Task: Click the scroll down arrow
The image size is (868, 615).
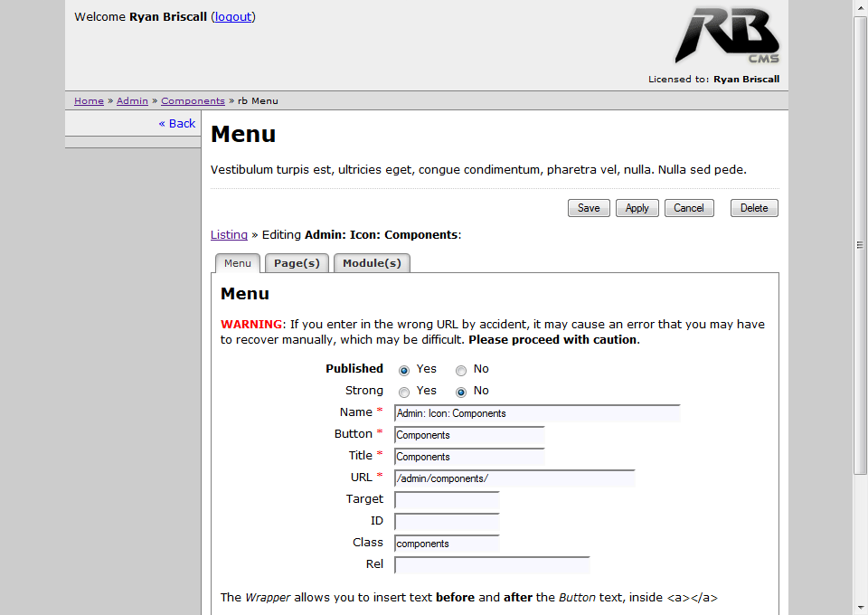Action: coord(860,607)
